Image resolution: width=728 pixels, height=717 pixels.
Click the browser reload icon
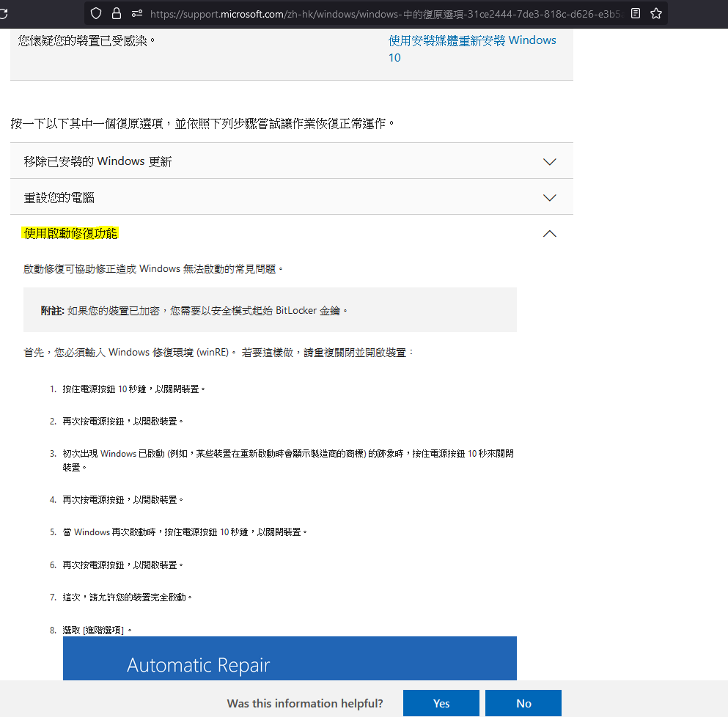pos(3,13)
